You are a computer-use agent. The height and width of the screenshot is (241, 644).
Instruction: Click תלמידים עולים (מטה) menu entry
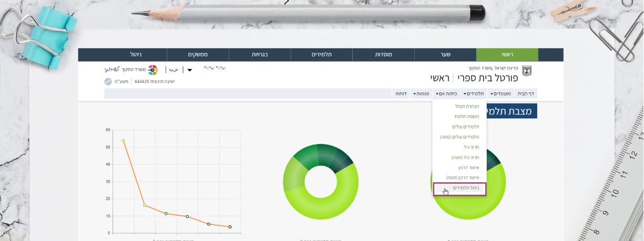click(x=459, y=137)
